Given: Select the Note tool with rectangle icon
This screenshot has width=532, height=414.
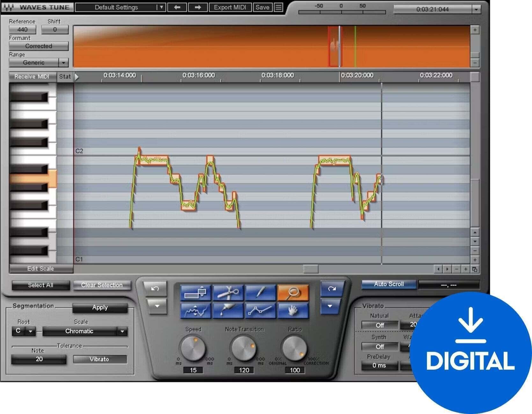Looking at the screenshot, I should tap(196, 293).
